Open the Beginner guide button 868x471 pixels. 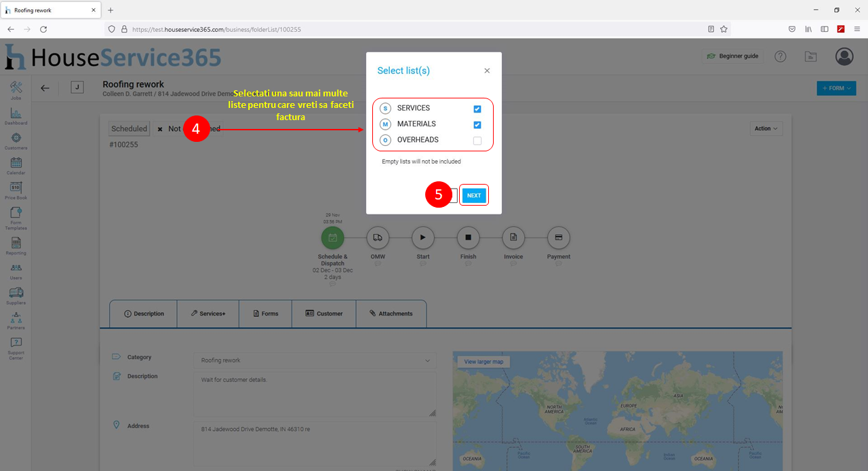tap(732, 56)
